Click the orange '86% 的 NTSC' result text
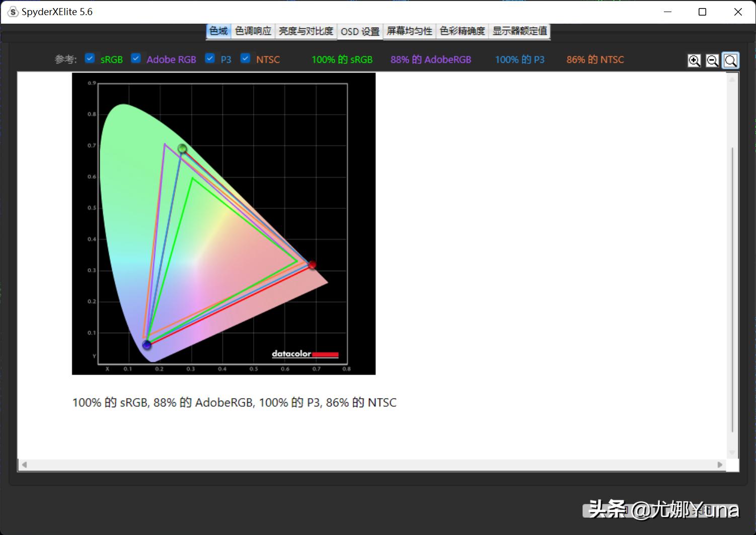 coord(595,59)
